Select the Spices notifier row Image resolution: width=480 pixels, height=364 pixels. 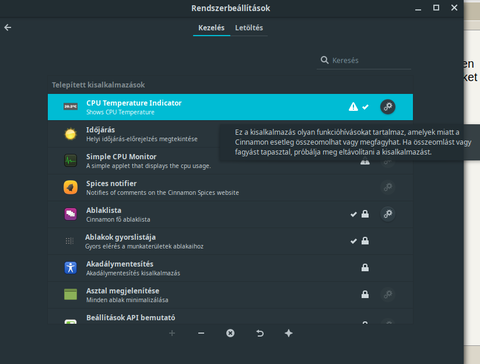click(x=230, y=187)
